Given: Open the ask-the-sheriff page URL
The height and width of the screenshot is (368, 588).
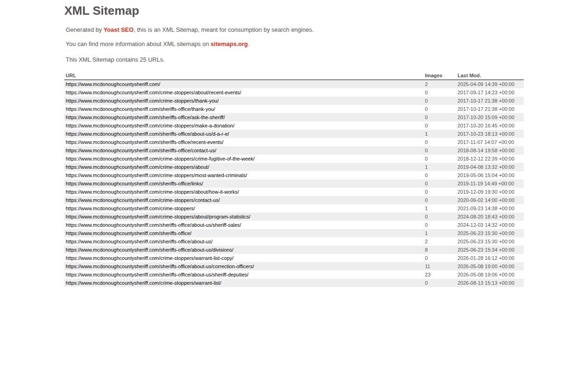Looking at the screenshot, I should [x=145, y=117].
